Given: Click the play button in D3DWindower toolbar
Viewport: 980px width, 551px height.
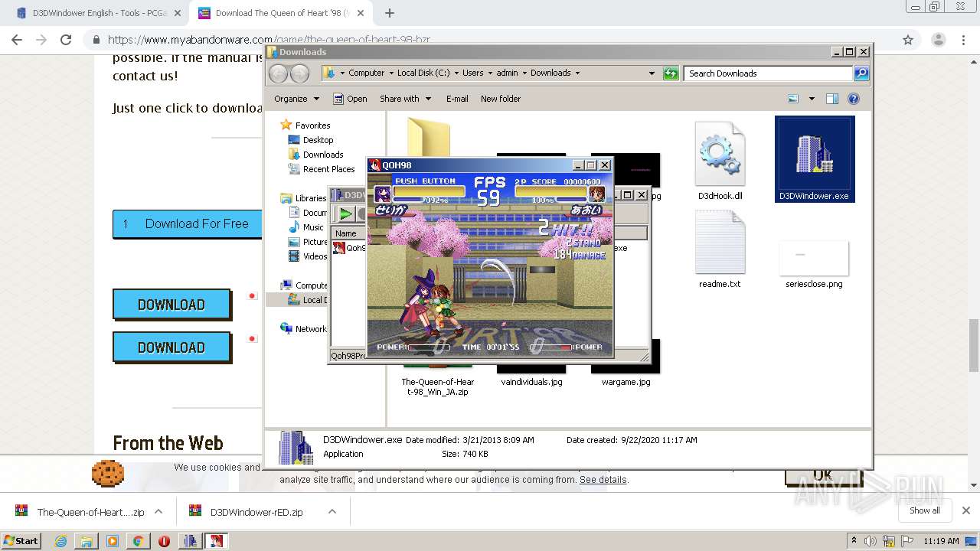Looking at the screenshot, I should (x=346, y=214).
